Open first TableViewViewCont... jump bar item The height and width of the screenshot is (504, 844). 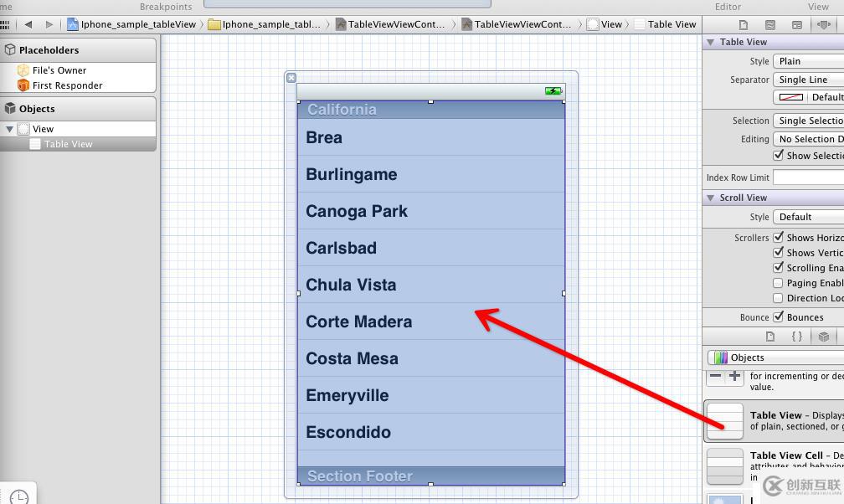click(390, 24)
